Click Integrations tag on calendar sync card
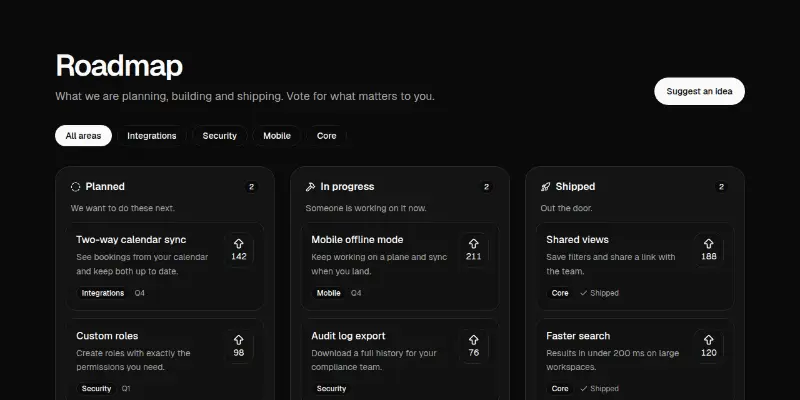Screen dimensions: 800x400 (x=103, y=293)
